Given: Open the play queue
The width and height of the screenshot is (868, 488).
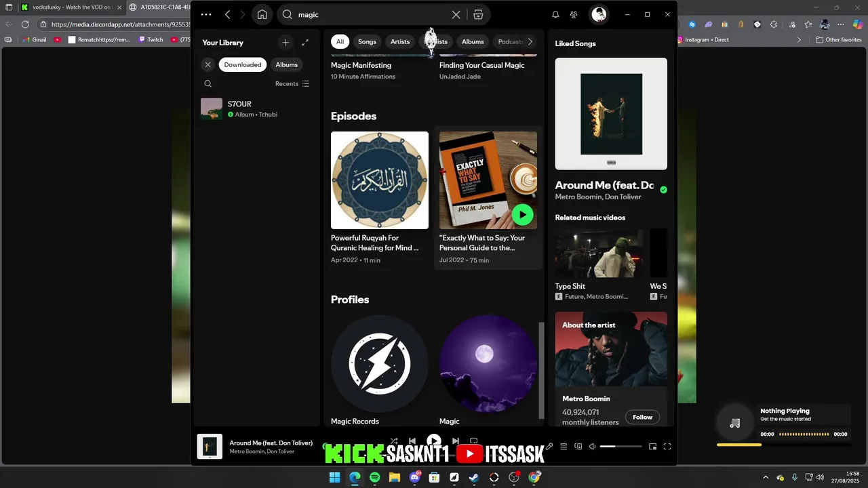Looking at the screenshot, I should click(x=564, y=447).
